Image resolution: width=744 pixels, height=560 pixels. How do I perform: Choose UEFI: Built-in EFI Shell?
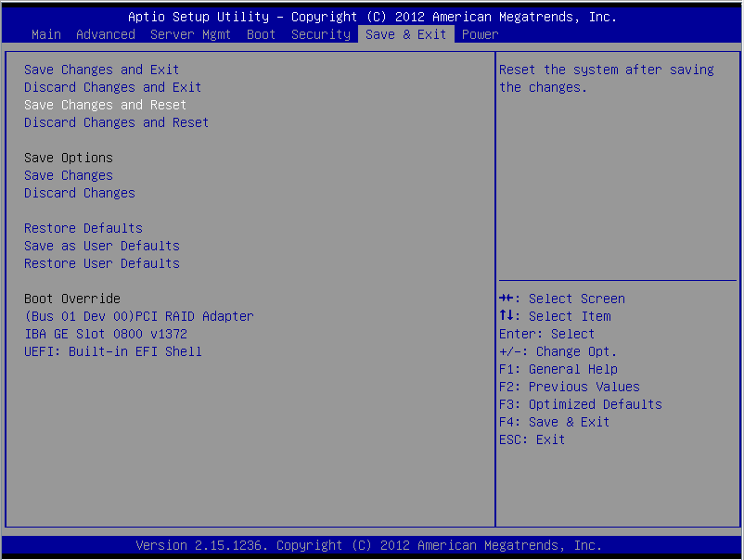(113, 351)
